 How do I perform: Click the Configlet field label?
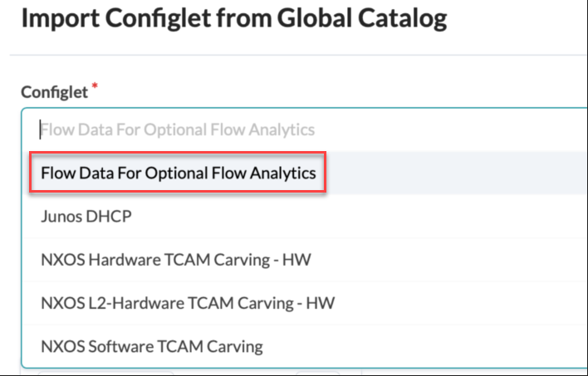[x=54, y=92]
